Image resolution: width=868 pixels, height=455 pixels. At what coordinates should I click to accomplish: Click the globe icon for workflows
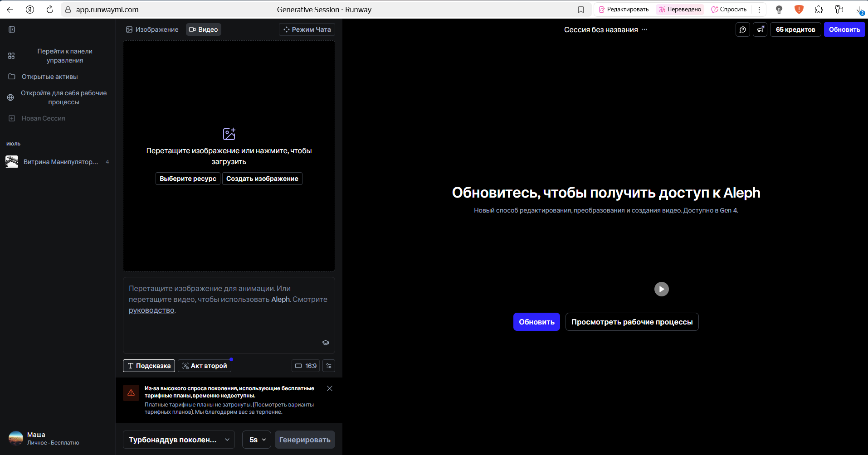10,97
